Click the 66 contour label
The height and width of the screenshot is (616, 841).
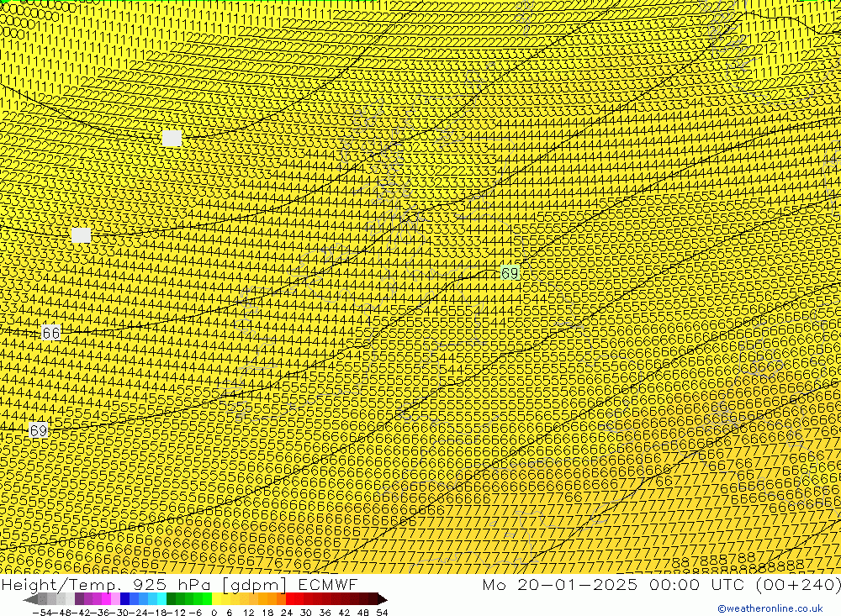(51, 333)
